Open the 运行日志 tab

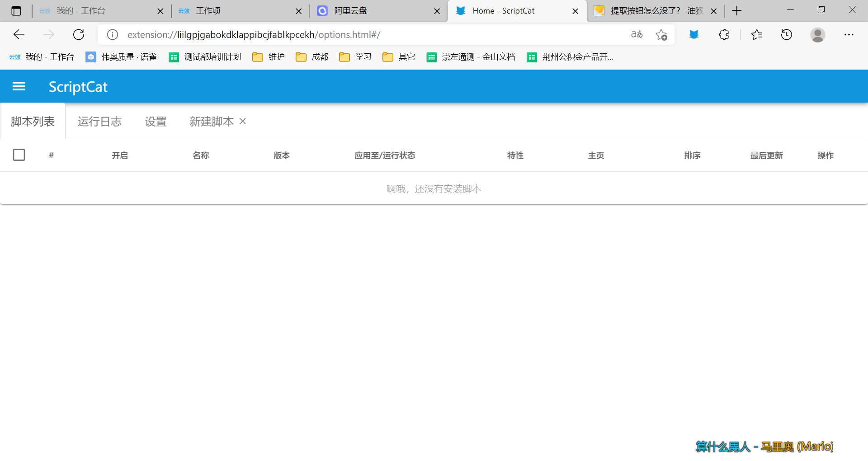[x=99, y=121]
